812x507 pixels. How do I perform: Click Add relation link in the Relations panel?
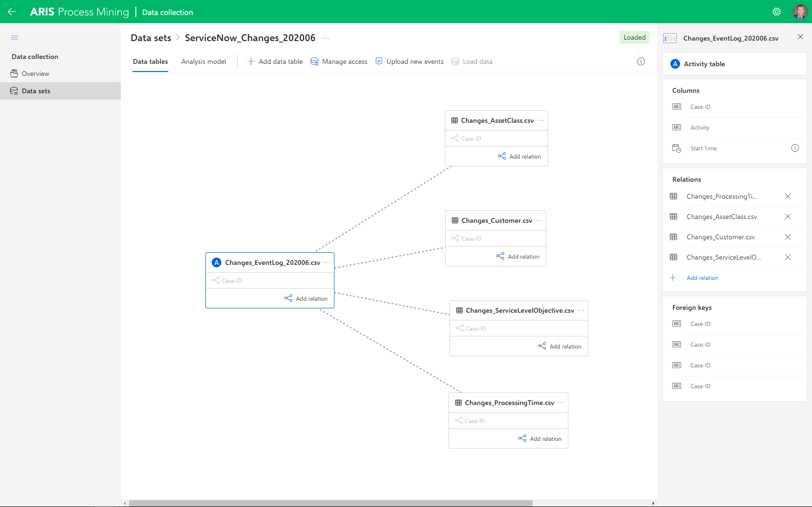[702, 278]
